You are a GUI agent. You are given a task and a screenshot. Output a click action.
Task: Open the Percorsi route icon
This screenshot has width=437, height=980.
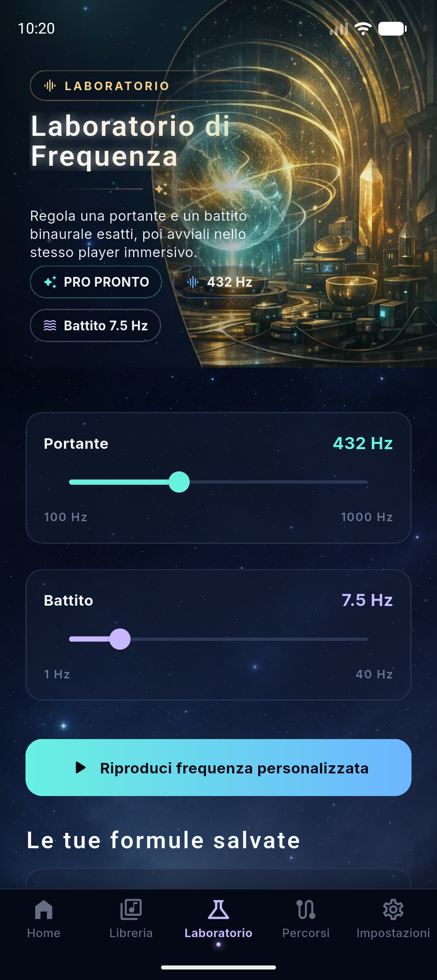(x=306, y=910)
